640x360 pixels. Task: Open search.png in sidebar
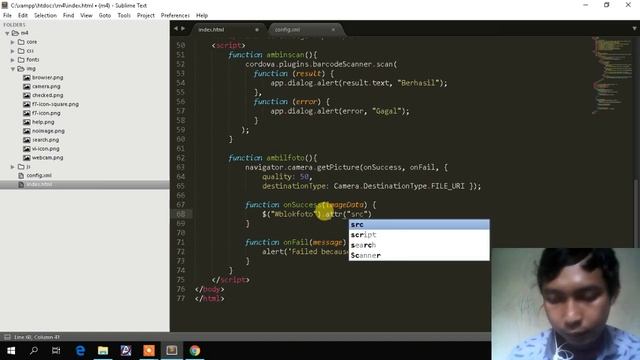click(45, 140)
